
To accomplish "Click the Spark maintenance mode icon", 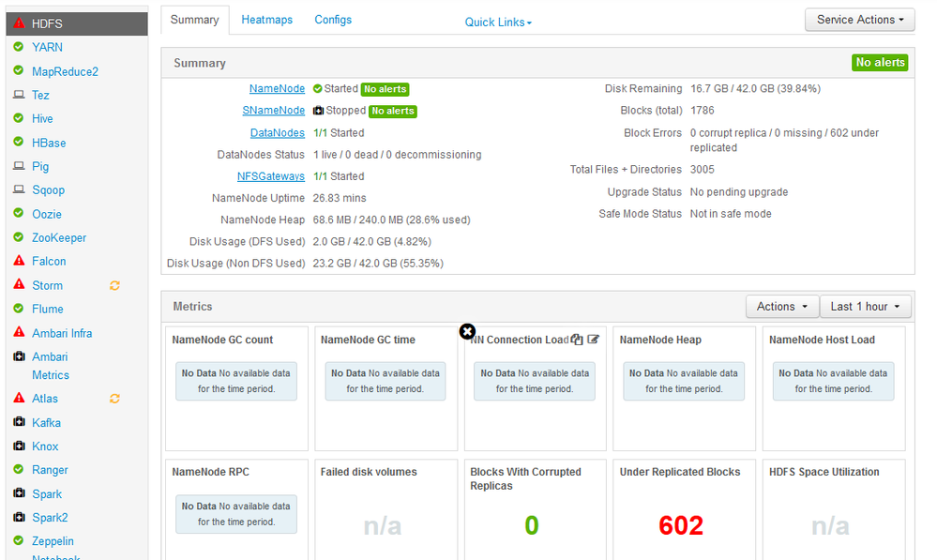I will click(x=19, y=493).
